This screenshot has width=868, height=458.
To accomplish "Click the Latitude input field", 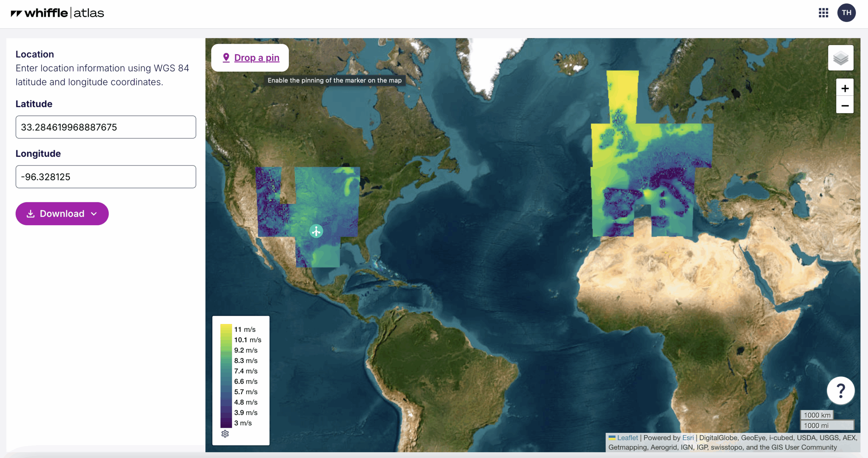I will [x=106, y=127].
